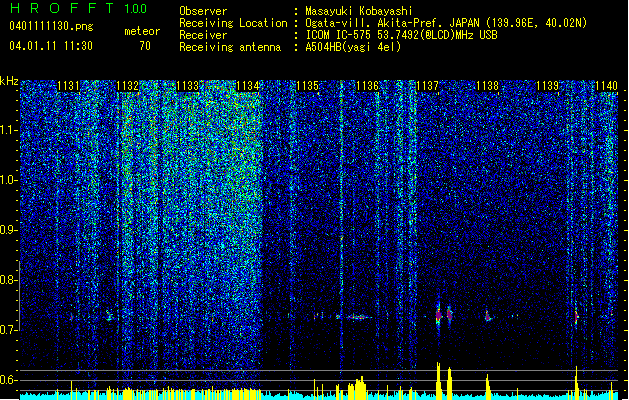Screen dimensions: 629x400
Task: Click the file name 0401111130.png
Action: click(x=51, y=26)
